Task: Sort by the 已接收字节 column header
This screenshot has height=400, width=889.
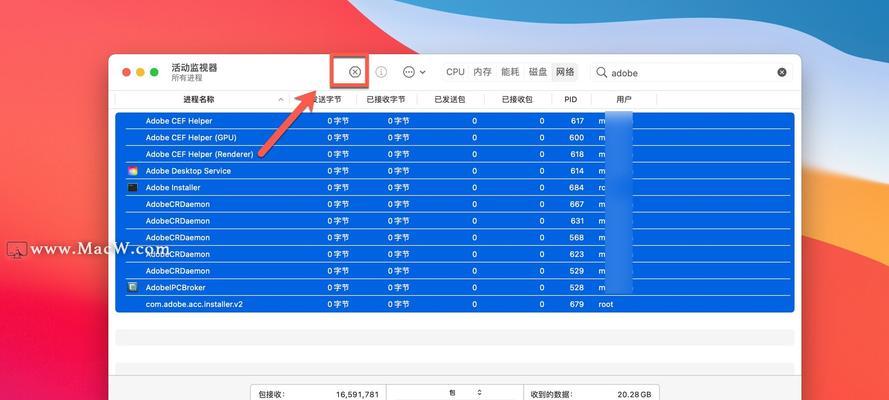Action: (386, 99)
